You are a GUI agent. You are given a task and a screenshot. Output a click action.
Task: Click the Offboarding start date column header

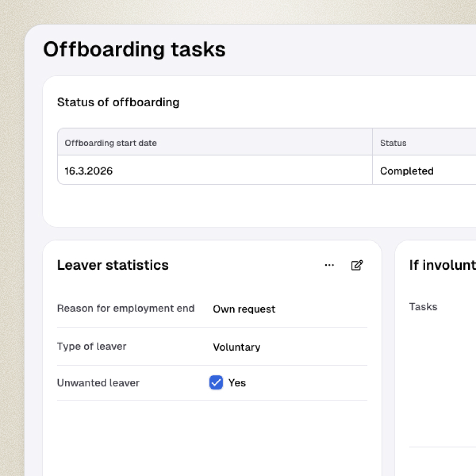point(111,143)
